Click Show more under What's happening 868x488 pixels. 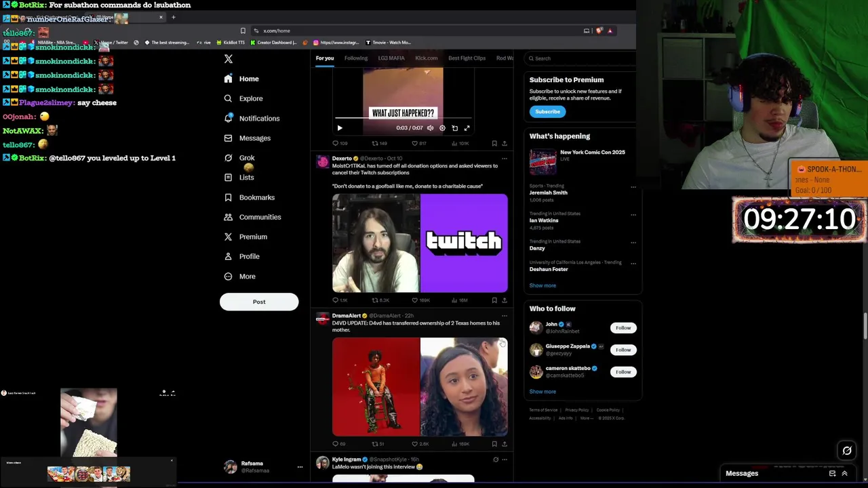[542, 285]
